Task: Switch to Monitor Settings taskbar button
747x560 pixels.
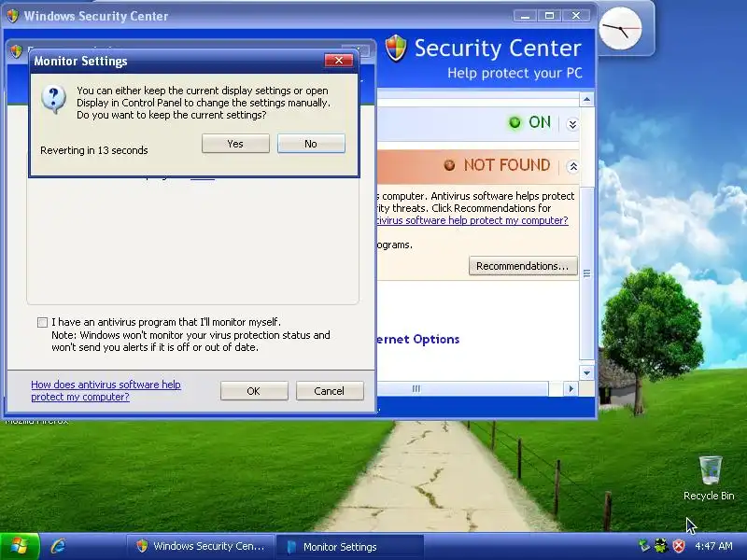Action: click(x=350, y=546)
